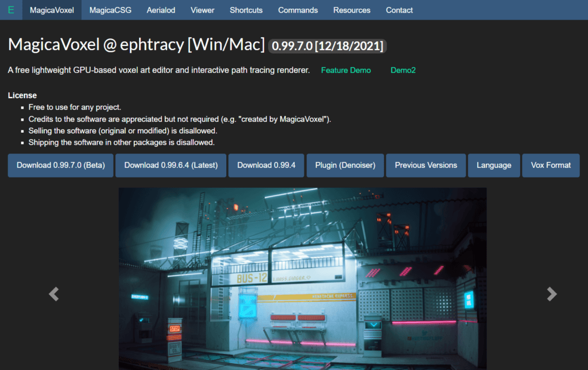
Task: Watch the Feature Demo link
Action: (346, 70)
